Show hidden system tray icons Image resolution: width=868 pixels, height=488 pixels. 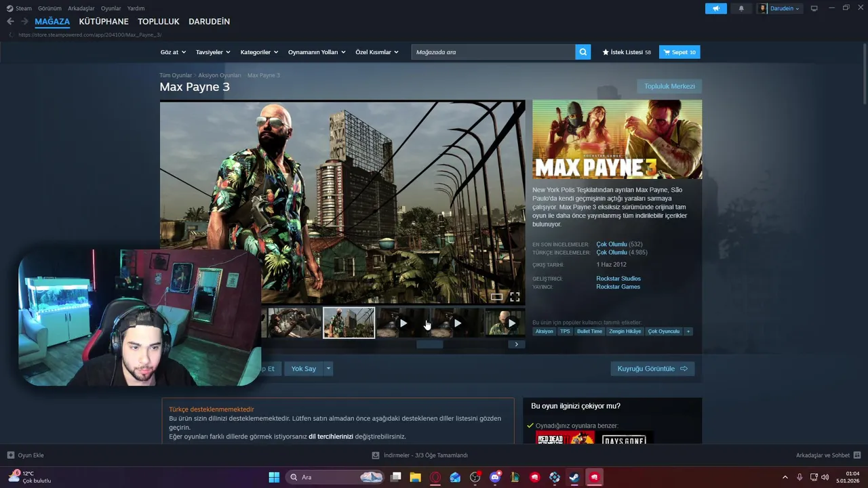tap(785, 477)
